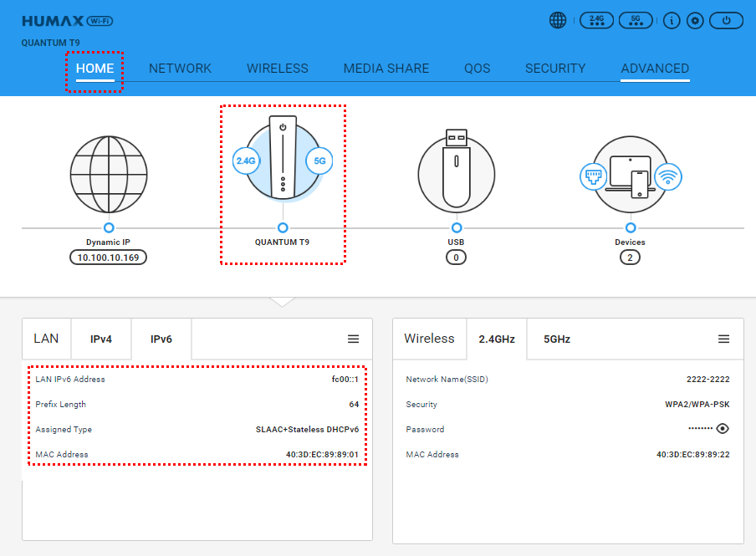Viewport: 756px width, 556px height.
Task: Click the QUANTUM T9 label under router
Action: pyautogui.click(x=282, y=242)
